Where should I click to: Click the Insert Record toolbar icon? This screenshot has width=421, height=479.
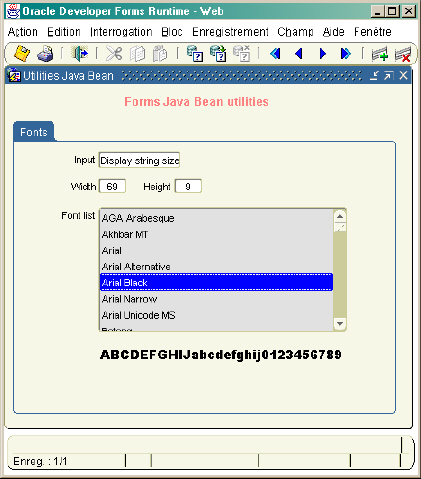coord(380,54)
